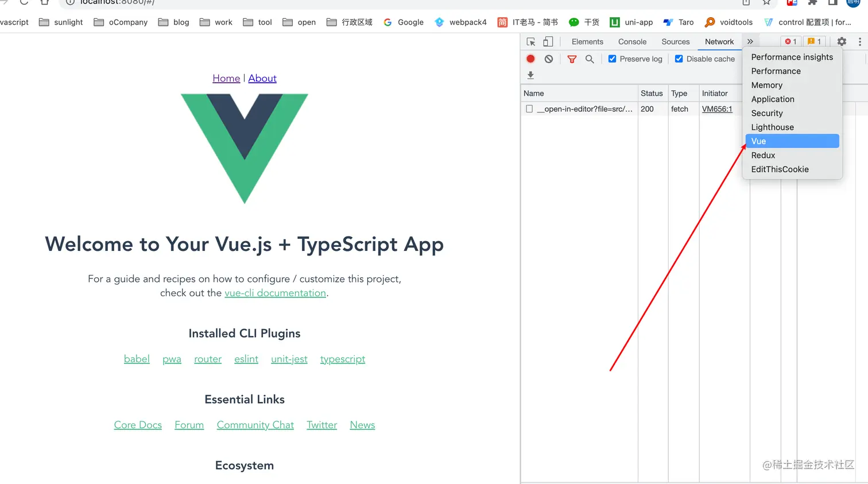The height and width of the screenshot is (484, 868).
Task: Open DevTools three-dot customize menu
Action: point(859,41)
